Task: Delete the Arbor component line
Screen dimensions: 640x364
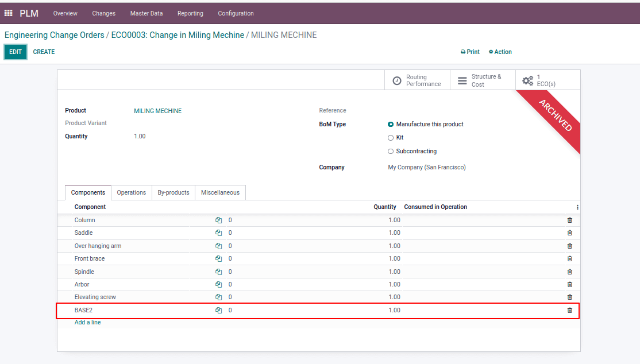Action: click(570, 284)
